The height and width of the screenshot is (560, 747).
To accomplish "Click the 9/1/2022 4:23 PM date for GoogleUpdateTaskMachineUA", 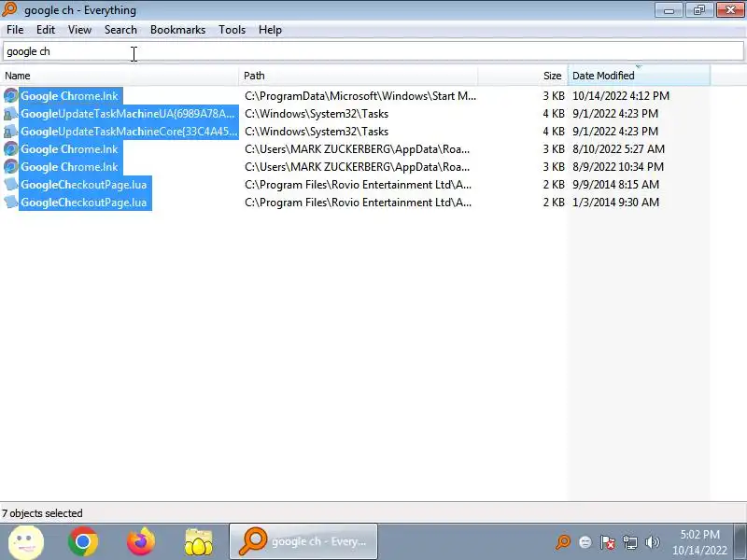I will [615, 114].
